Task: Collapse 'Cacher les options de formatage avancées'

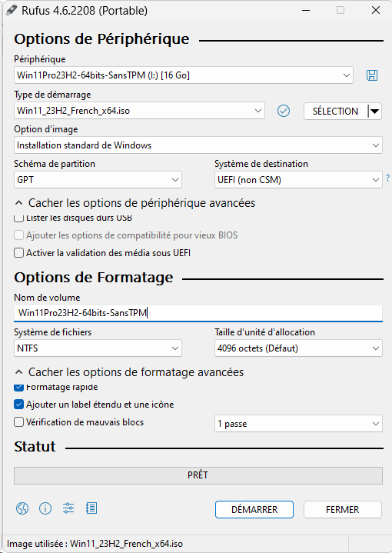Action: click(129, 372)
